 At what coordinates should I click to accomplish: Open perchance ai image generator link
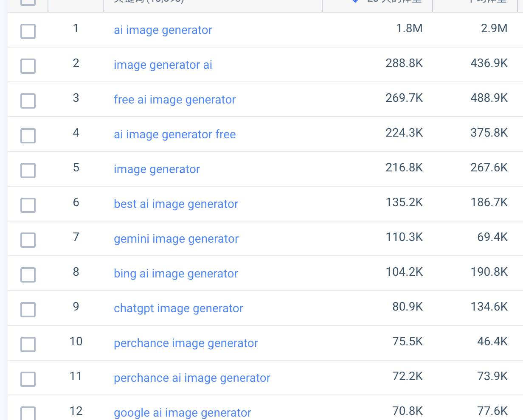tap(192, 378)
